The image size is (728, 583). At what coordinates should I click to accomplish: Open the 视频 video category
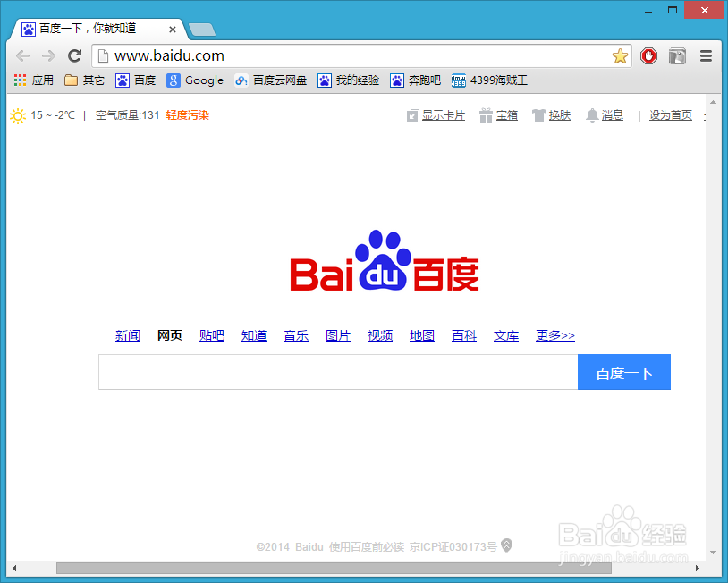(380, 335)
